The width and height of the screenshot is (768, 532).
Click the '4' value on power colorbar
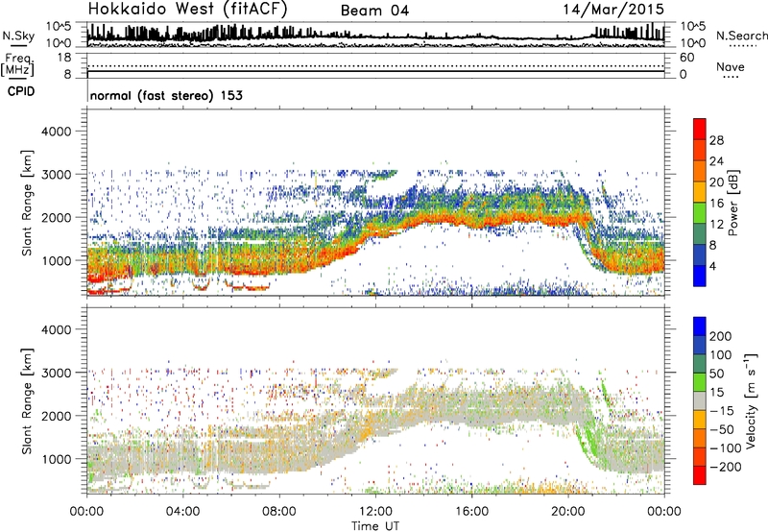(x=712, y=266)
